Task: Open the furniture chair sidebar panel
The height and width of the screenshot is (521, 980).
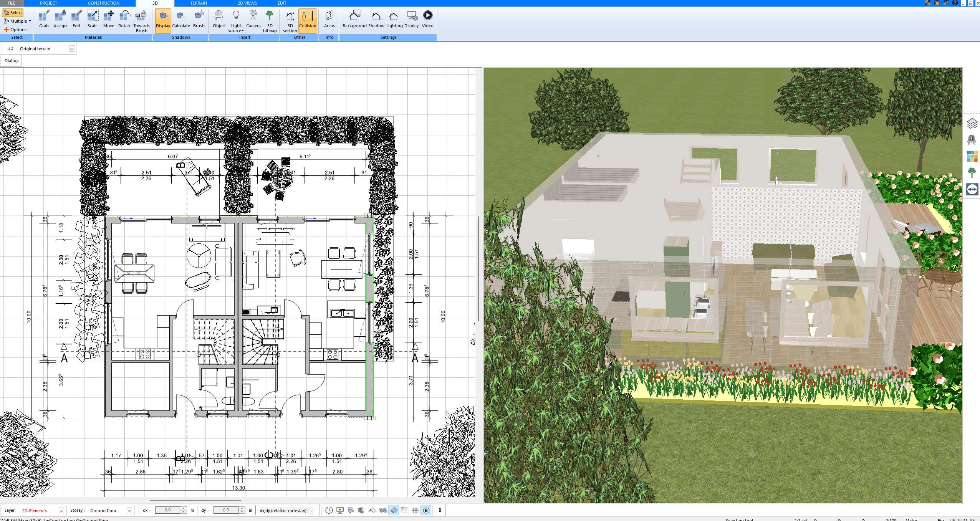Action: tap(972, 140)
